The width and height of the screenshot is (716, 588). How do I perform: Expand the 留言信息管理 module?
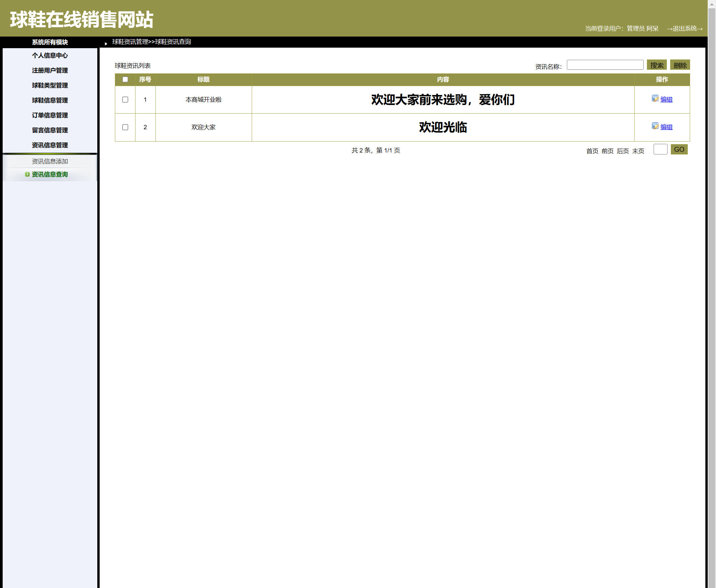pos(49,131)
